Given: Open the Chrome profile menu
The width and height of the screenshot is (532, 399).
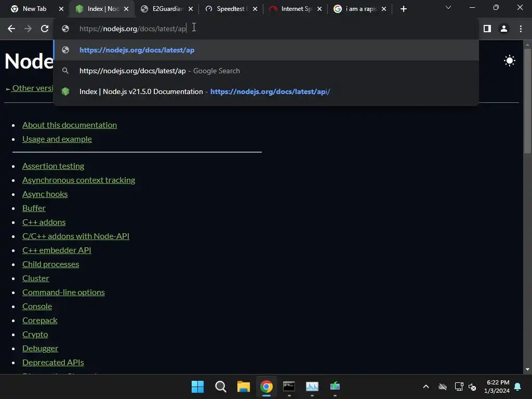Looking at the screenshot, I should pyautogui.click(x=504, y=29).
